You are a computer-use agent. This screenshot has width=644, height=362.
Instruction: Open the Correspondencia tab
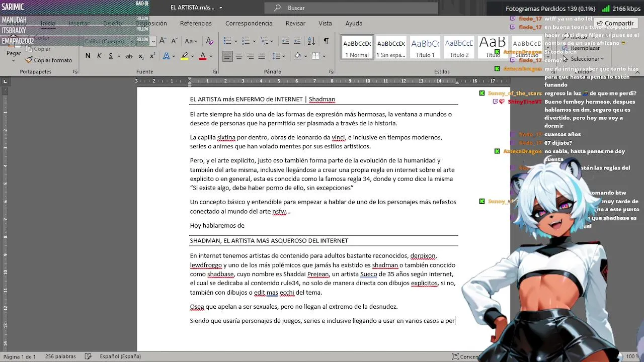click(x=249, y=23)
